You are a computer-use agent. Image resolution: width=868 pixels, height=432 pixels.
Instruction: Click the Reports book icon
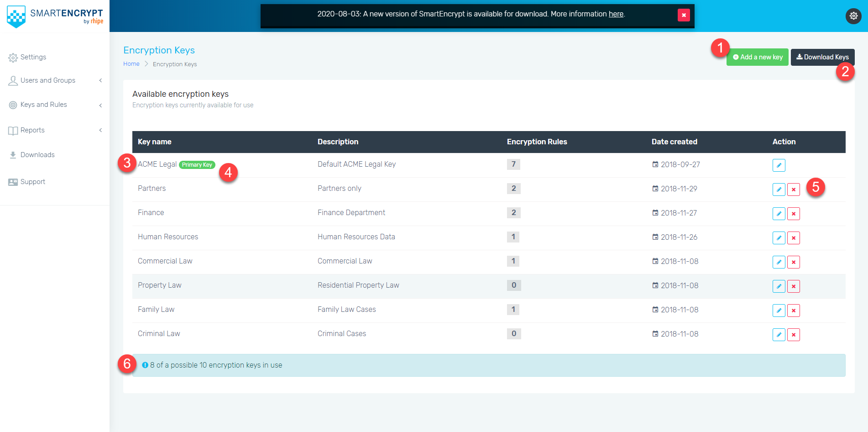pyautogui.click(x=13, y=131)
